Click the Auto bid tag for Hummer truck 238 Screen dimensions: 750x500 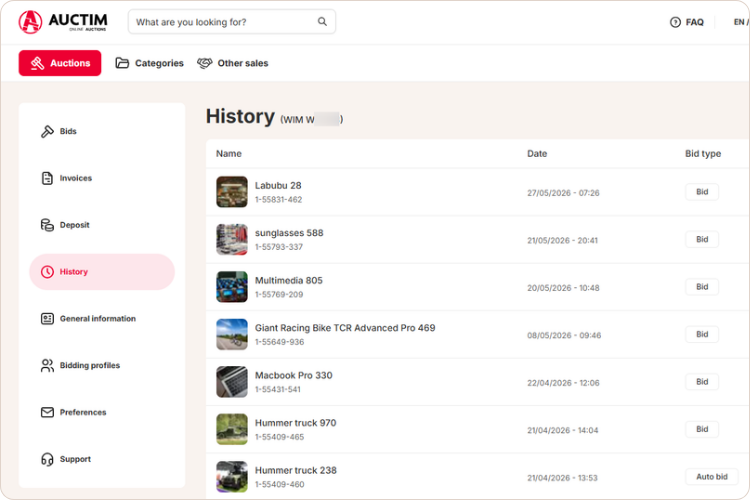click(712, 477)
